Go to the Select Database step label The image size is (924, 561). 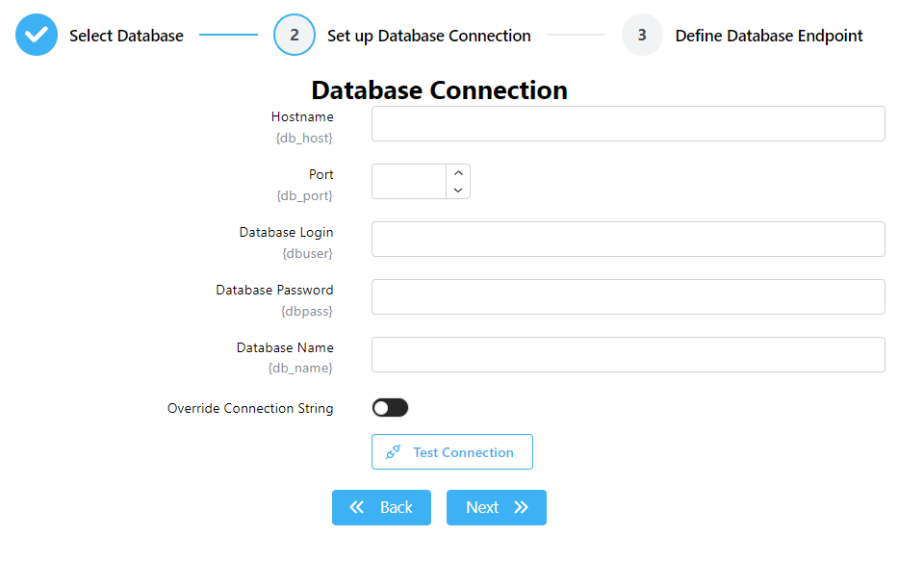coord(126,36)
